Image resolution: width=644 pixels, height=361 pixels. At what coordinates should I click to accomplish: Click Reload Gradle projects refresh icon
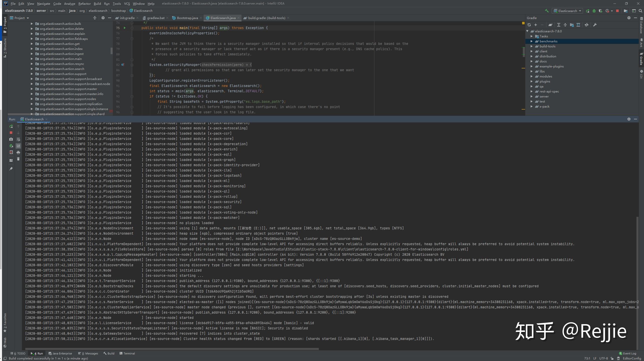529,25
